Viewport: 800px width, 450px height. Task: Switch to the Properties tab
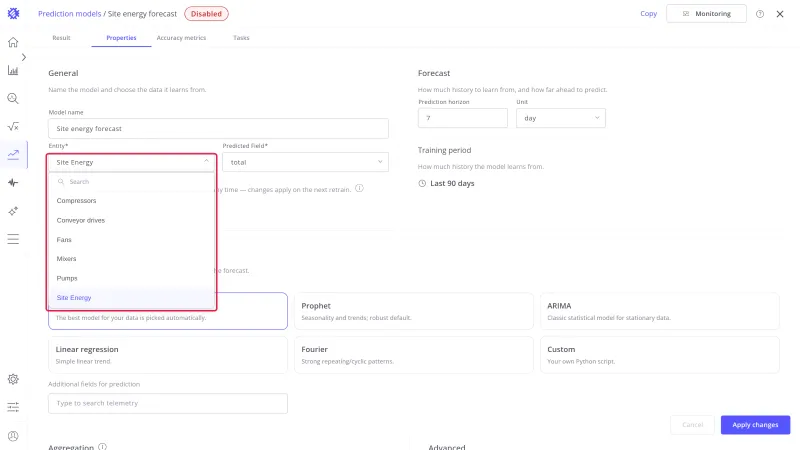121,38
